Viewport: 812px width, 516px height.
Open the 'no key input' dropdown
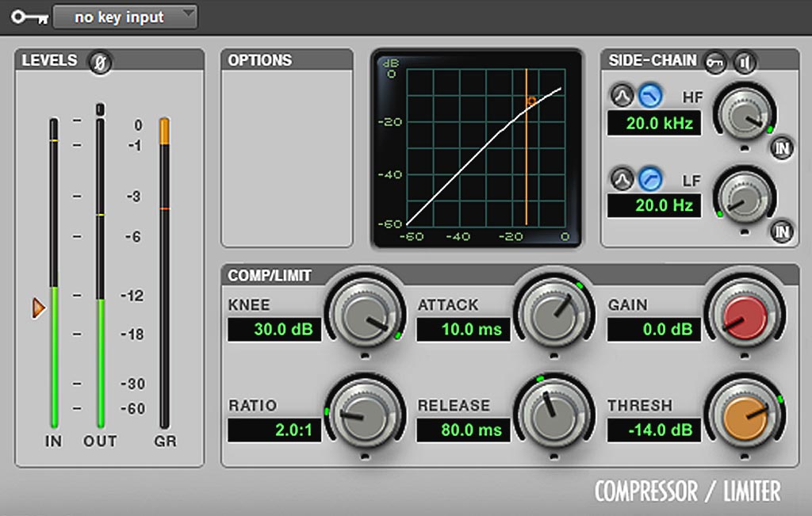coord(124,17)
